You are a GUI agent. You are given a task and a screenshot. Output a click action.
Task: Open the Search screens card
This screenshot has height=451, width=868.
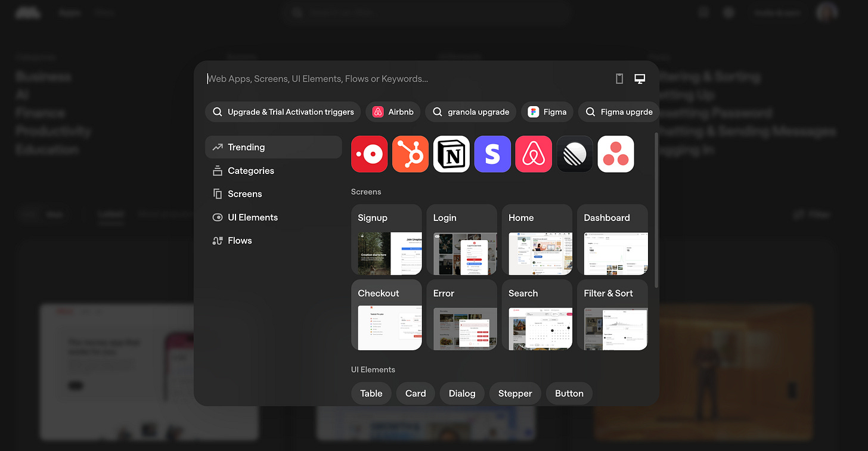pyautogui.click(x=537, y=315)
